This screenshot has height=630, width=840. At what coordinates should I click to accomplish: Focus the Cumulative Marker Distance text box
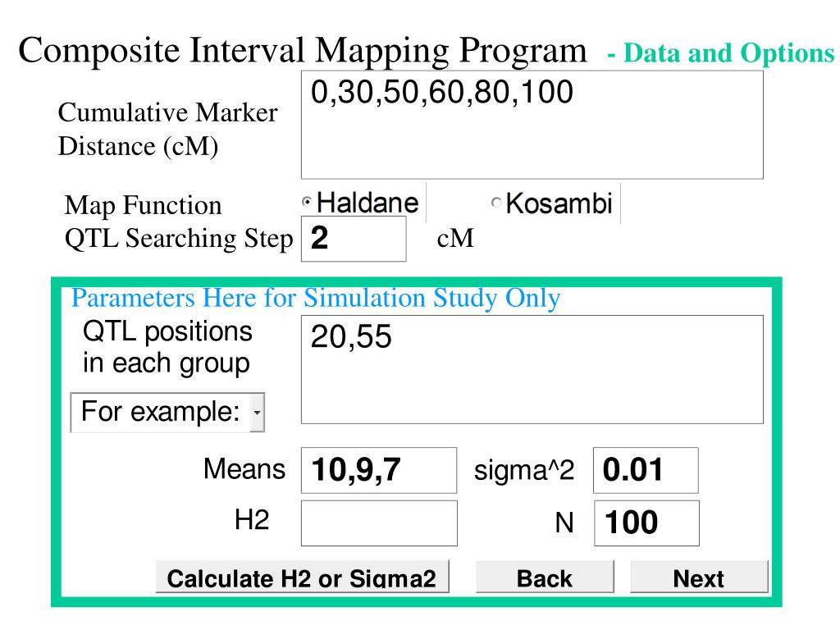(532, 126)
